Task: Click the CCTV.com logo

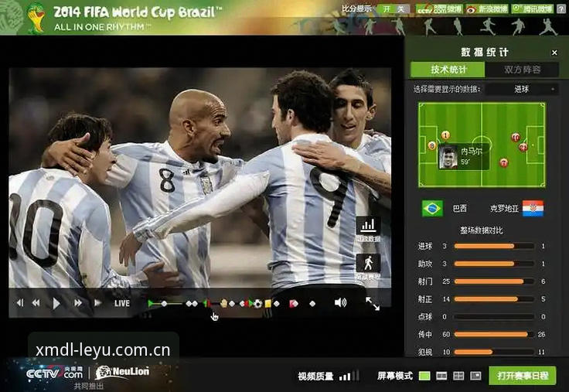Action: (x=54, y=373)
